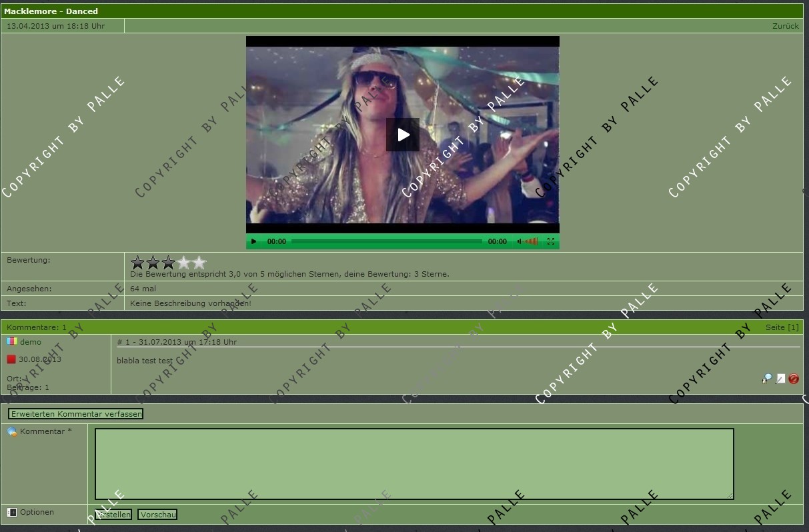The width and height of the screenshot is (809, 532).
Task: Click the red icon beside 30.08.2013
Action: [x=11, y=359]
